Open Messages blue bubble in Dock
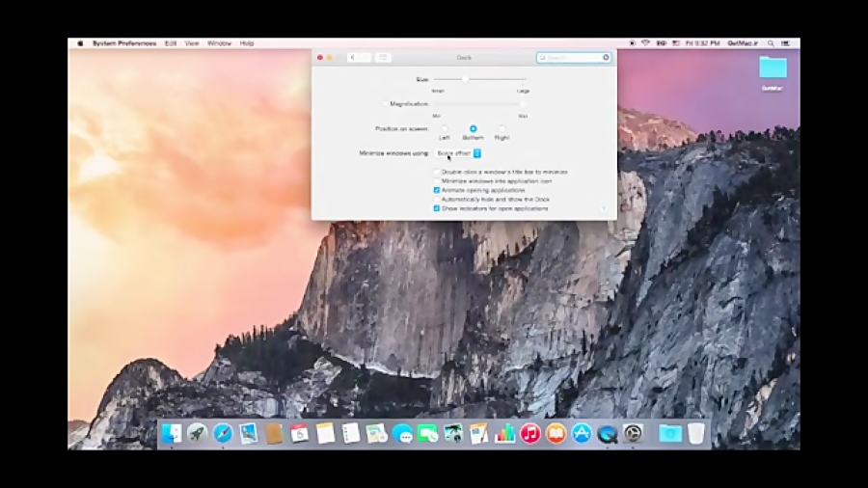The height and width of the screenshot is (488, 868). (402, 433)
